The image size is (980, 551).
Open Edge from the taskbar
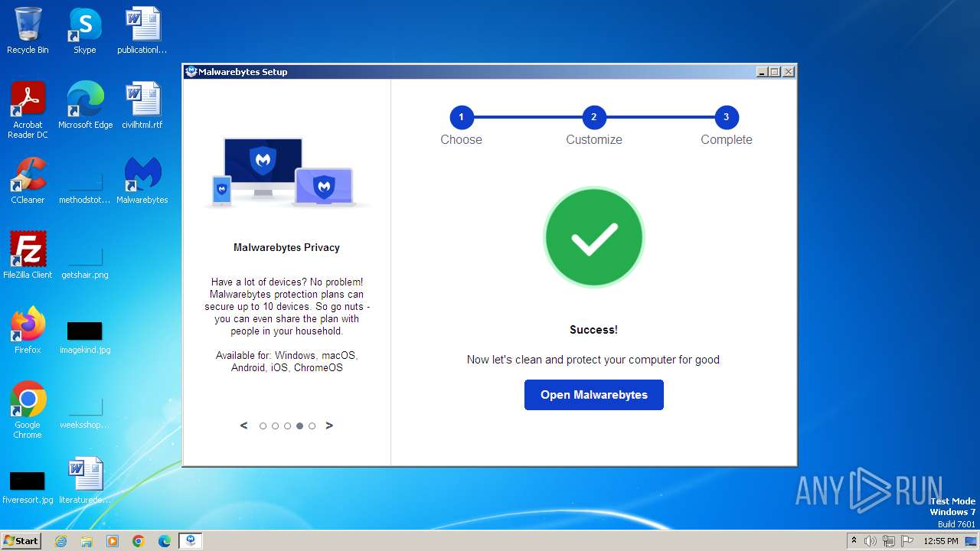point(165,541)
